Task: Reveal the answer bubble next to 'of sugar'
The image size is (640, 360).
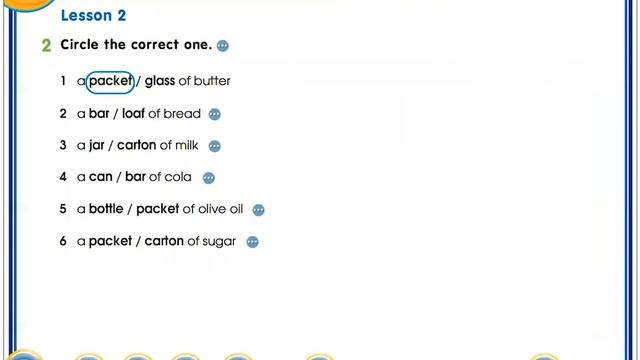Action: click(253, 242)
